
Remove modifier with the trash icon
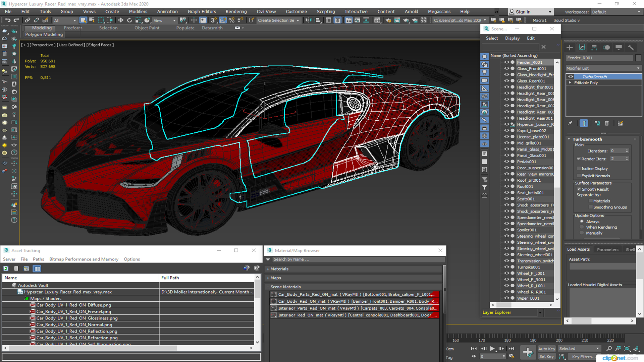click(607, 123)
